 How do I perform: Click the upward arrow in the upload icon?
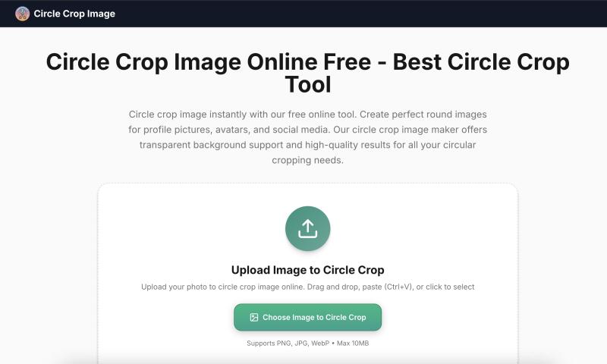(x=308, y=225)
